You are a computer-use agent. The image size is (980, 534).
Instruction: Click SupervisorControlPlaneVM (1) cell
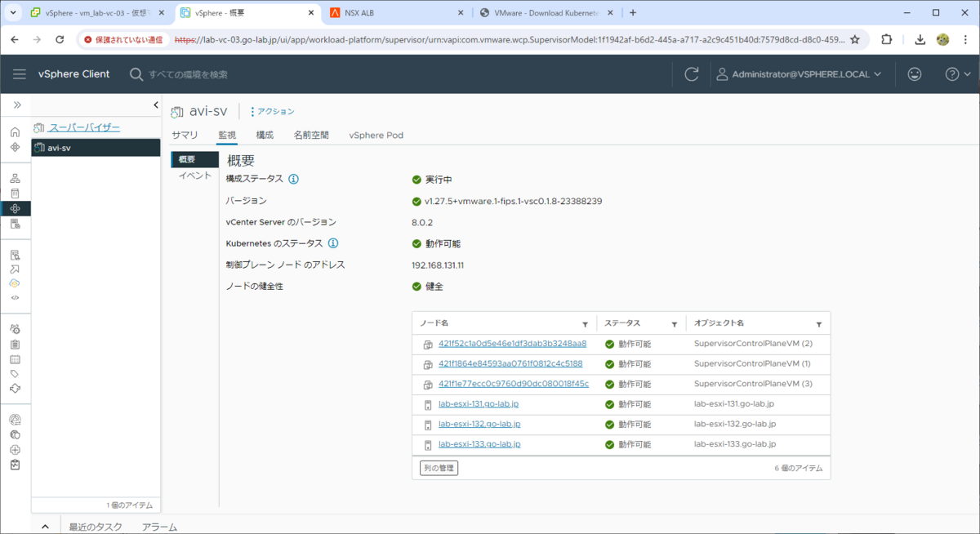click(x=752, y=363)
